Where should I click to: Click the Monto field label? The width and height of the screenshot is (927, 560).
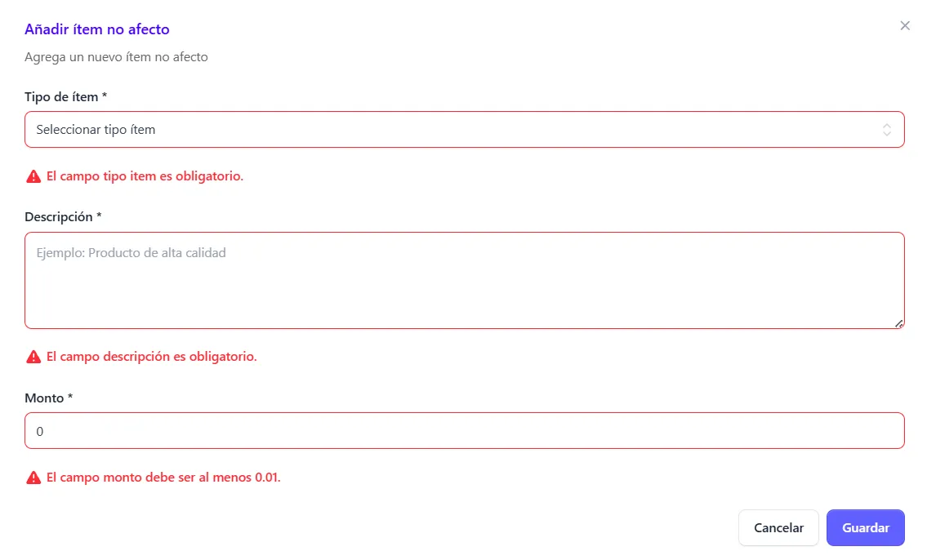[49, 398]
